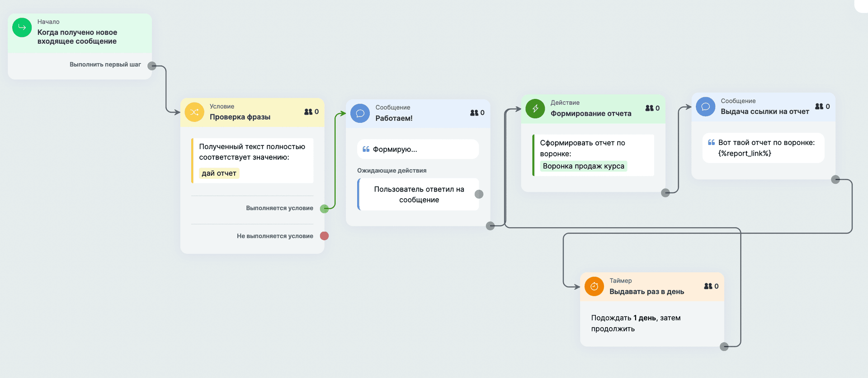Open the Вот твой отчет message bubble
The height and width of the screenshot is (378, 868).
763,148
